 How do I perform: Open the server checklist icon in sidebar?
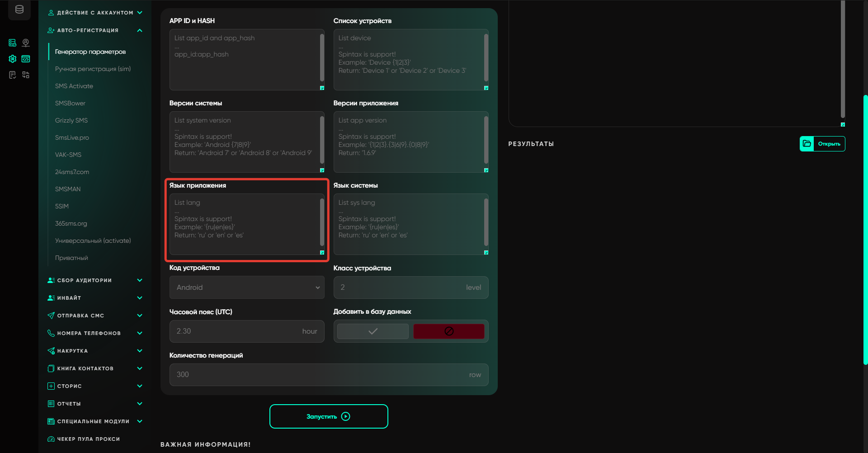13,43
